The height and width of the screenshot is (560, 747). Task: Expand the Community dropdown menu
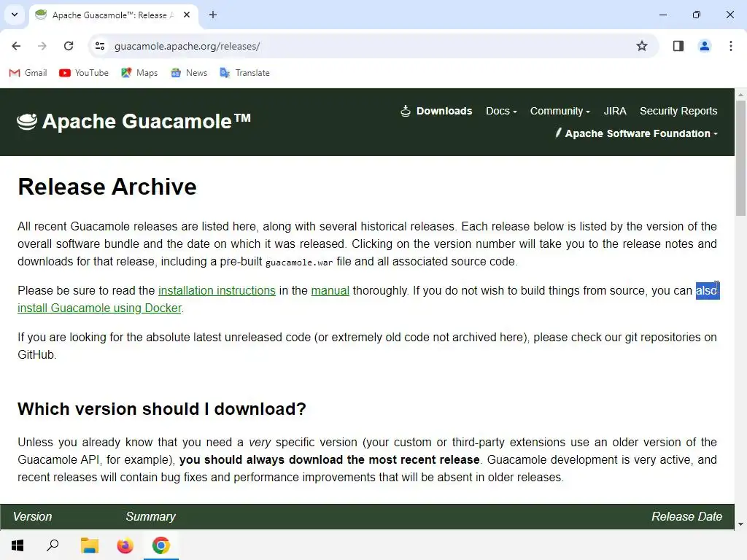tap(560, 111)
